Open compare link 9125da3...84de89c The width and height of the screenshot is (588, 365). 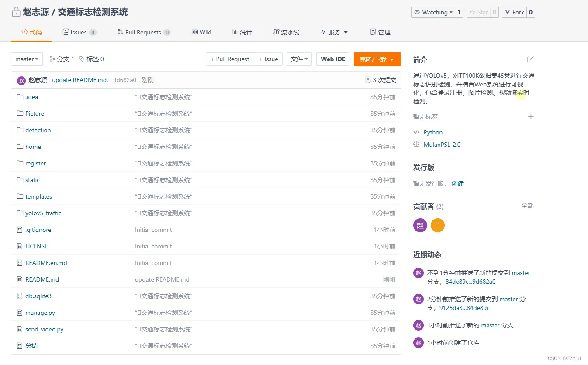pos(464,308)
